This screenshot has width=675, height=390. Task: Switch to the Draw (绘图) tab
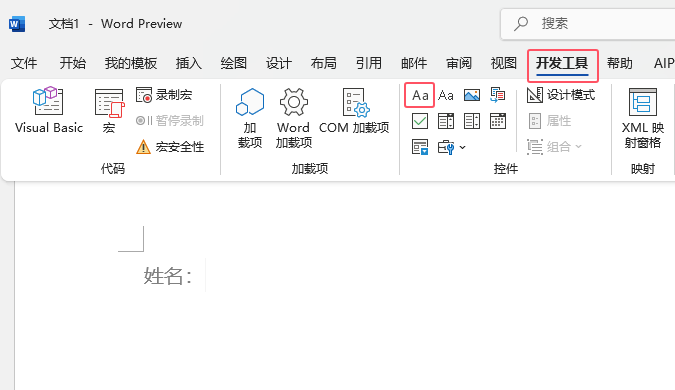234,63
